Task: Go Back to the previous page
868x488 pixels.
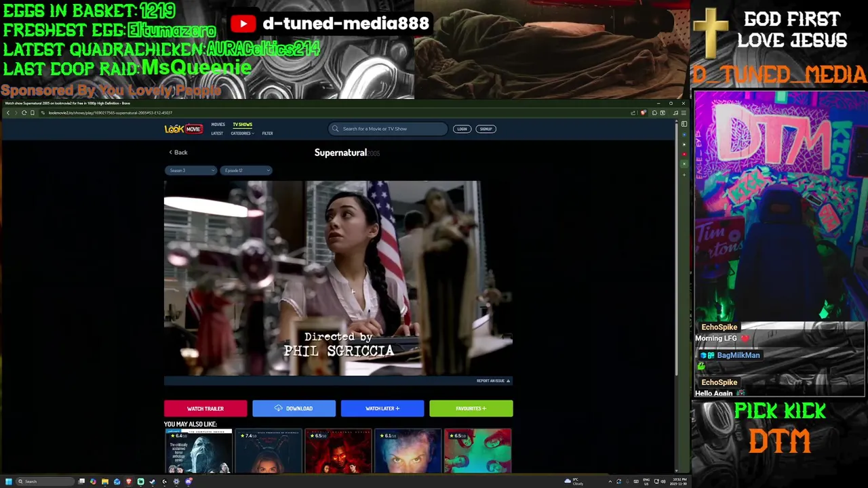Action: point(178,152)
